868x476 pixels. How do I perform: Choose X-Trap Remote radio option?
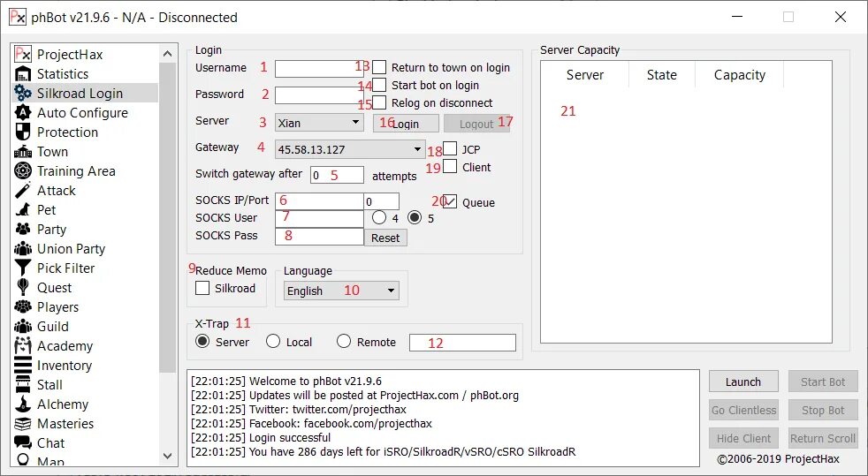(x=344, y=341)
